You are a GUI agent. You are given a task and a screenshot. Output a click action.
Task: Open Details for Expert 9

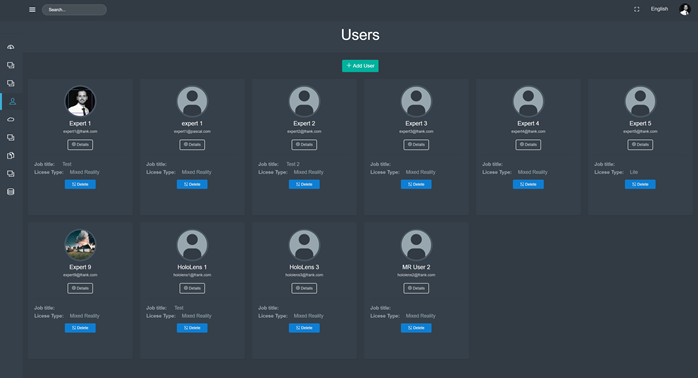pyautogui.click(x=80, y=289)
